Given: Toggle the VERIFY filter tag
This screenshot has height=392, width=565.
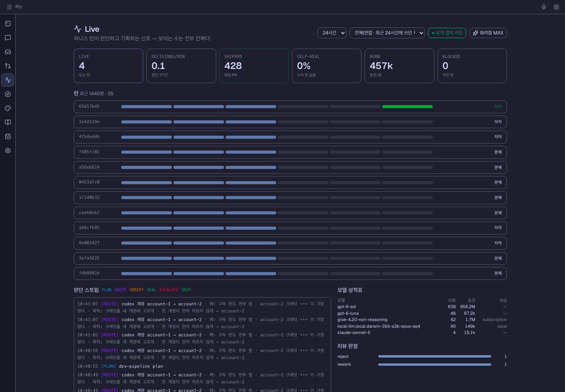Looking at the screenshot, I should [137, 290].
